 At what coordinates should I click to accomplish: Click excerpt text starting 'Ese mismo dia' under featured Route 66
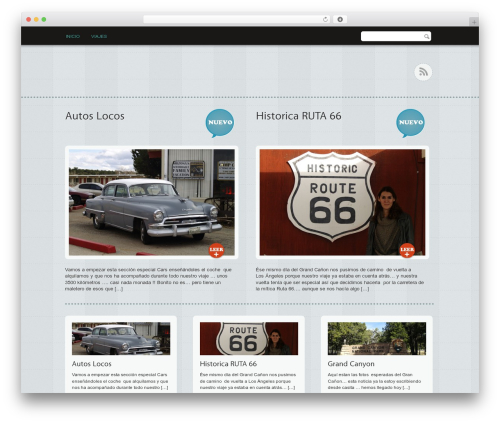[x=340, y=279]
